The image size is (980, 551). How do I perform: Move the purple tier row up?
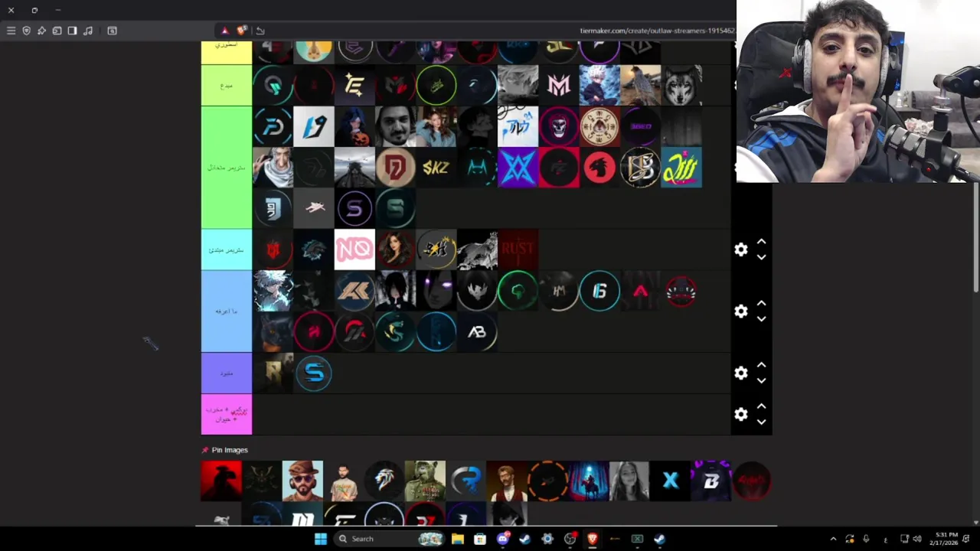point(761,365)
